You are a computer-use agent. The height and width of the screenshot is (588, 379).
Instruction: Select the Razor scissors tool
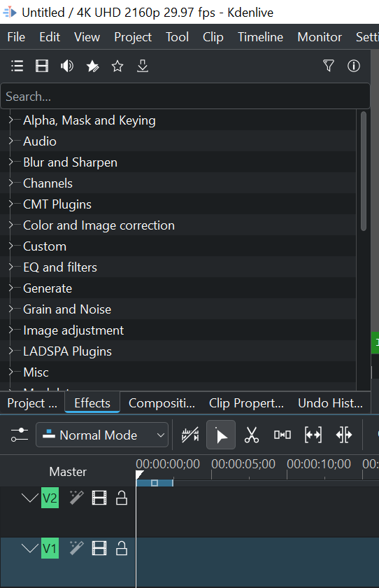coord(252,435)
